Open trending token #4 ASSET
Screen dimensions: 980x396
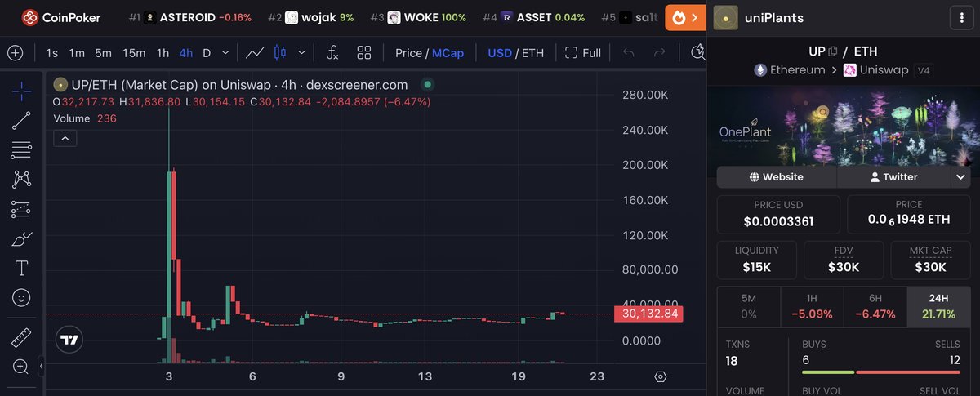point(534,17)
